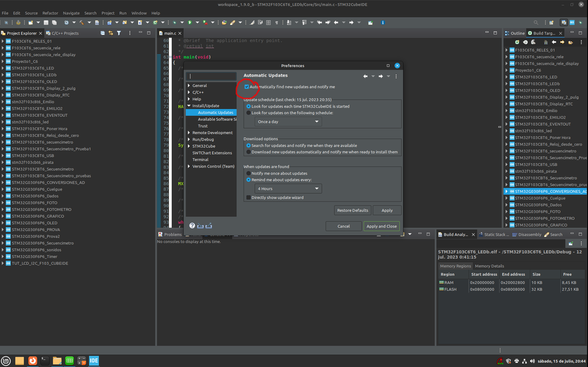Click the Collapse All icon in Project Explorer

click(102, 33)
